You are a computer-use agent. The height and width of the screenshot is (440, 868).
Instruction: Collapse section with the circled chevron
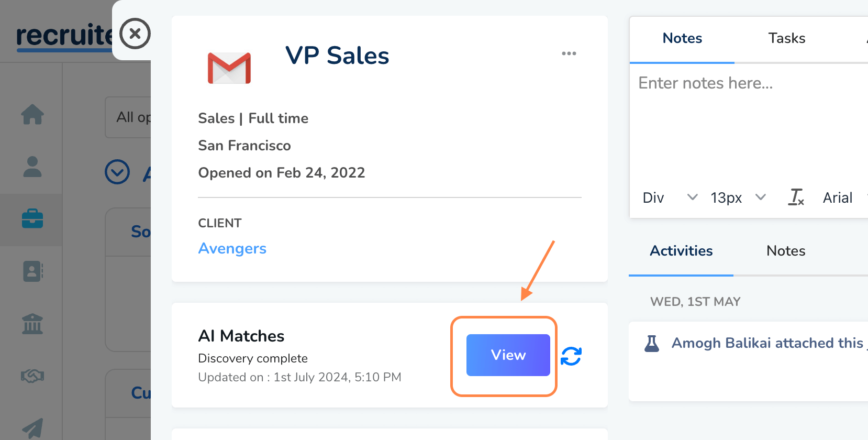(117, 172)
